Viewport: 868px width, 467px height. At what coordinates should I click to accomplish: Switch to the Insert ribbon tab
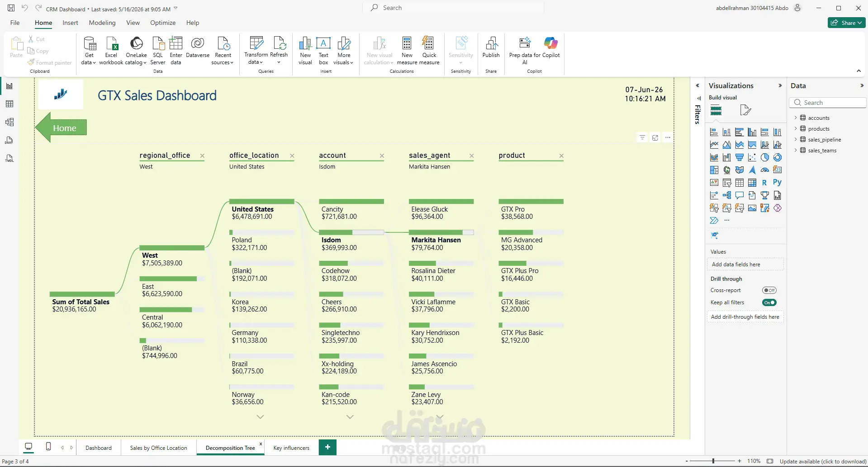70,23
